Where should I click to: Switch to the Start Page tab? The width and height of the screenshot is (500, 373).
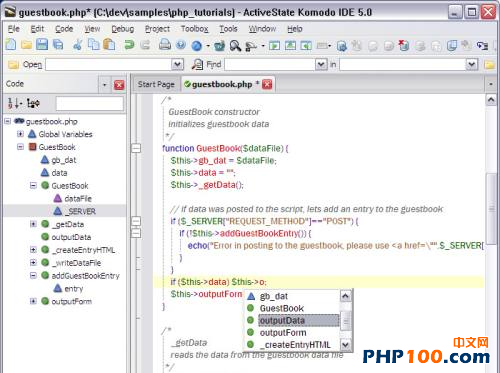tap(156, 84)
